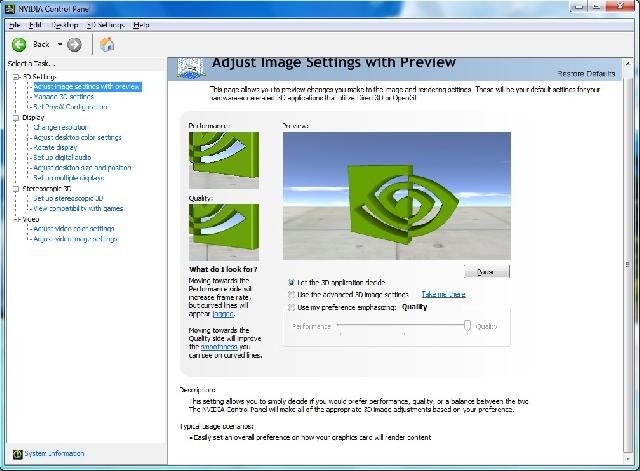Image resolution: width=640 pixels, height=471 pixels.
Task: Collapse the Display tree node
Action: point(16,118)
